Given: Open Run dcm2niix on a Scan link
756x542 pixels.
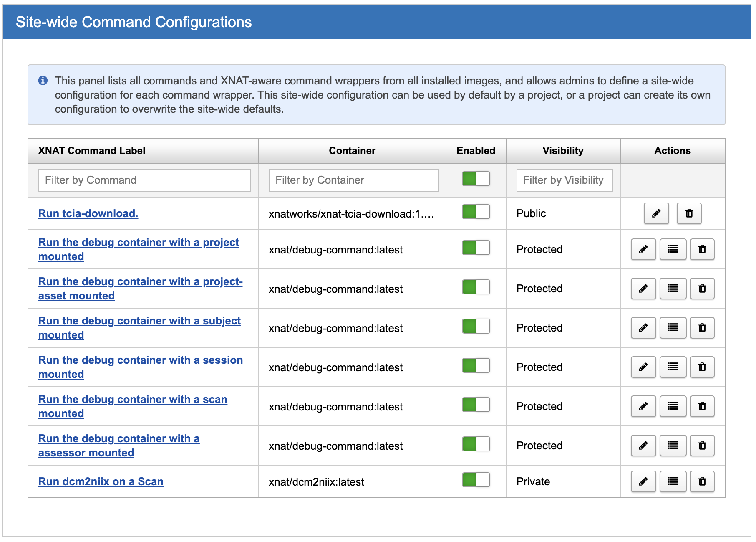Looking at the screenshot, I should tap(101, 481).
